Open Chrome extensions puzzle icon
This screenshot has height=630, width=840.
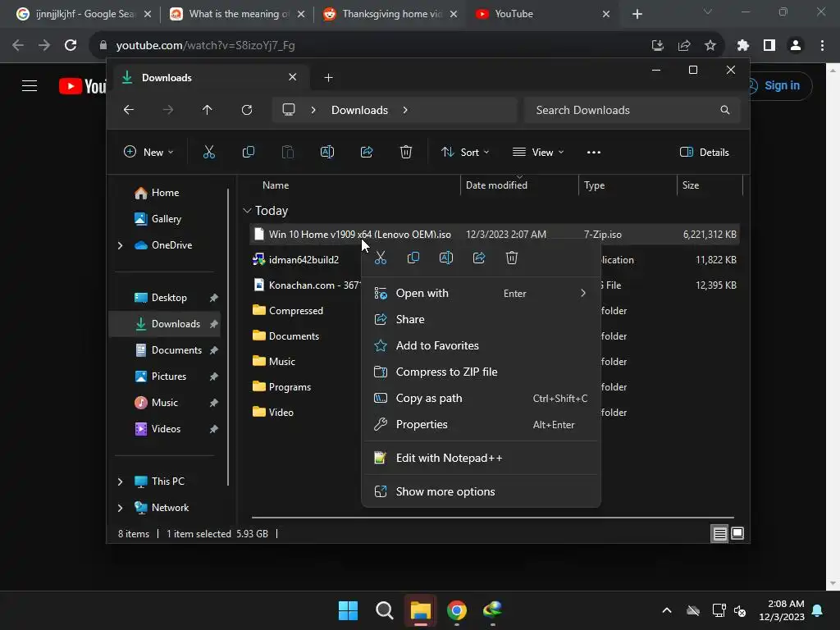point(743,46)
